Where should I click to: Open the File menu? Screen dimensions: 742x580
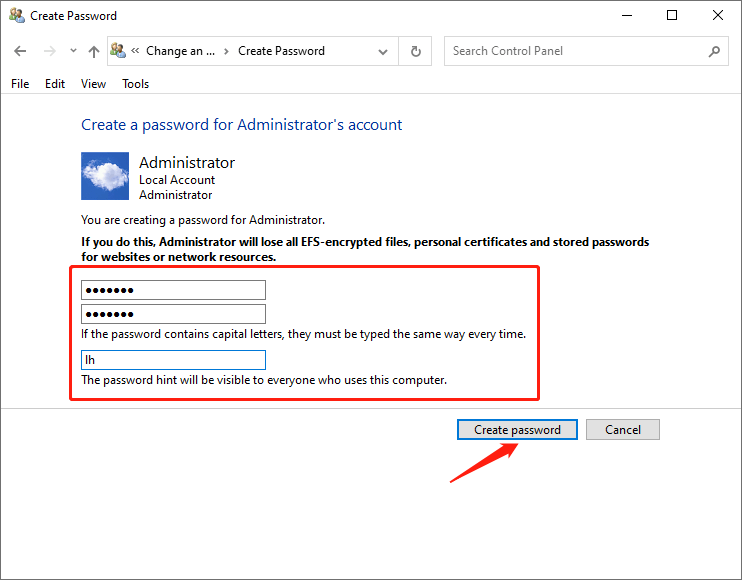[20, 84]
